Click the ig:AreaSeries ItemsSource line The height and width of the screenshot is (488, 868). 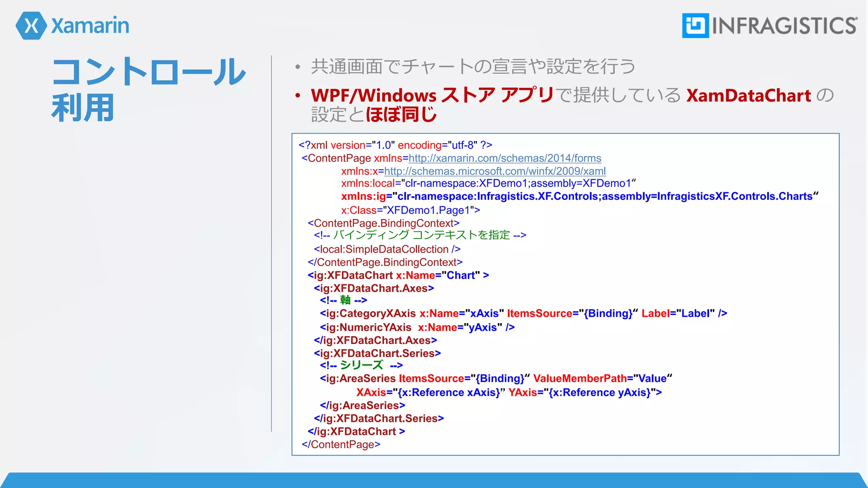point(496,379)
